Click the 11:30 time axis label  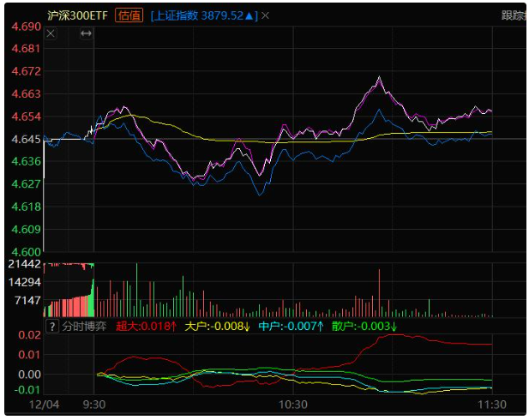492,404
